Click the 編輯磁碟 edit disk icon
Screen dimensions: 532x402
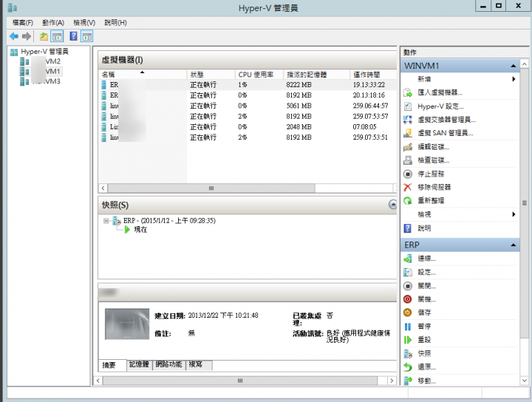pos(407,147)
